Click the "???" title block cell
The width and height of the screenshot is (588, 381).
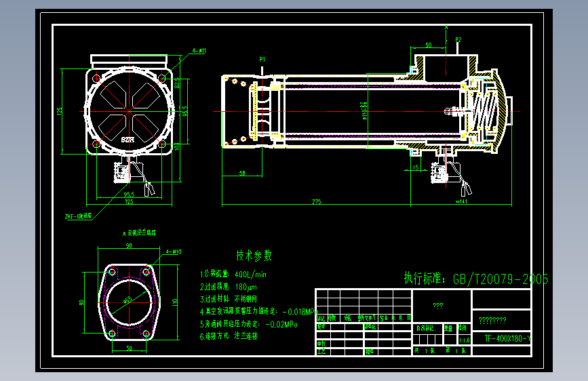click(437, 306)
